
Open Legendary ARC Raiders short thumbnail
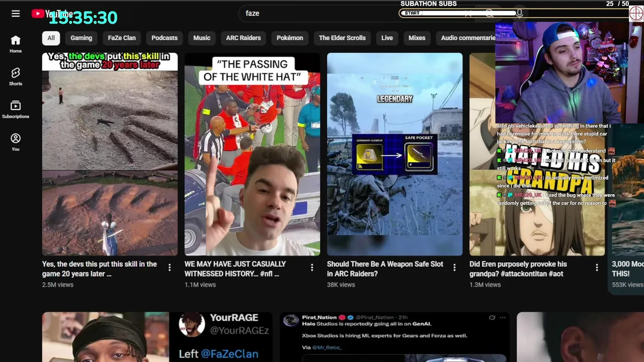tap(394, 154)
